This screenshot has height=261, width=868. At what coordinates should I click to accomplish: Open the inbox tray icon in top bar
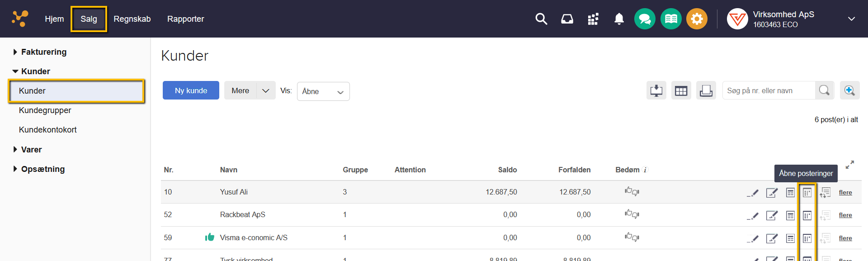coord(567,19)
